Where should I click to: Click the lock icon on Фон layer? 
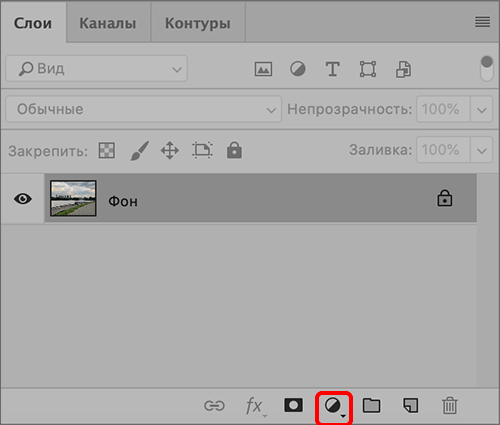point(445,198)
